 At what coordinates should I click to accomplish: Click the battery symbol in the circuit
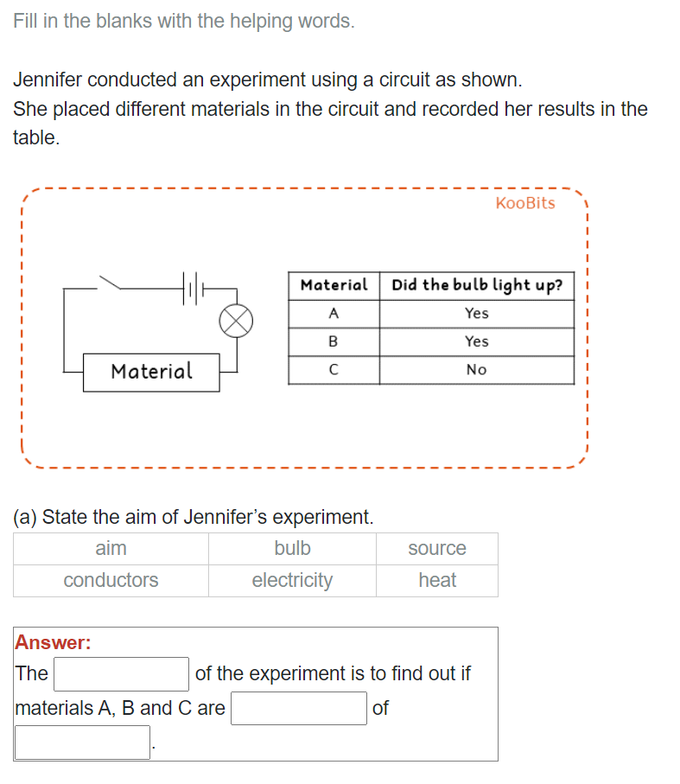pos(191,285)
